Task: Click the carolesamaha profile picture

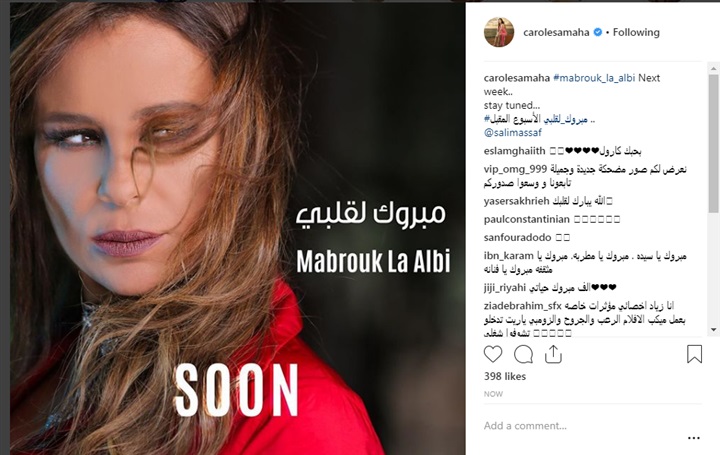Action: (x=499, y=32)
